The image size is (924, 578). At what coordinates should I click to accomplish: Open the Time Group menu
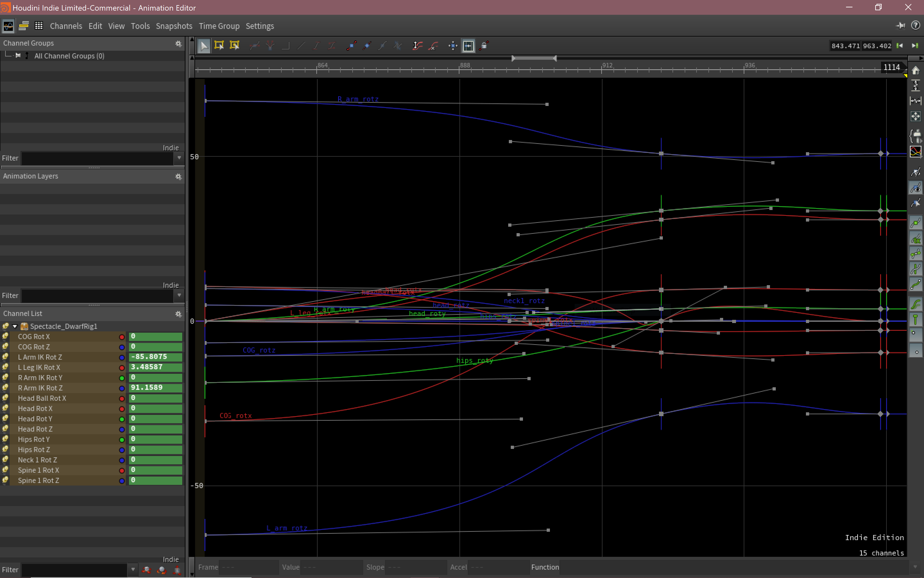coord(219,26)
